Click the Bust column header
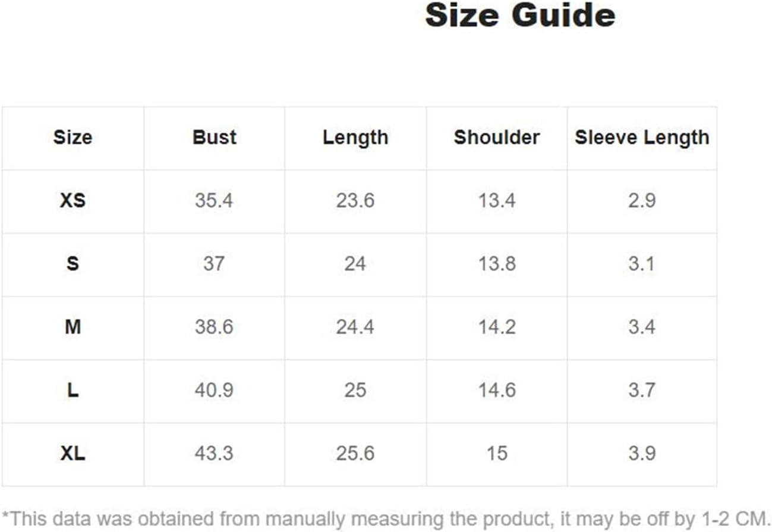 pyautogui.click(x=214, y=137)
